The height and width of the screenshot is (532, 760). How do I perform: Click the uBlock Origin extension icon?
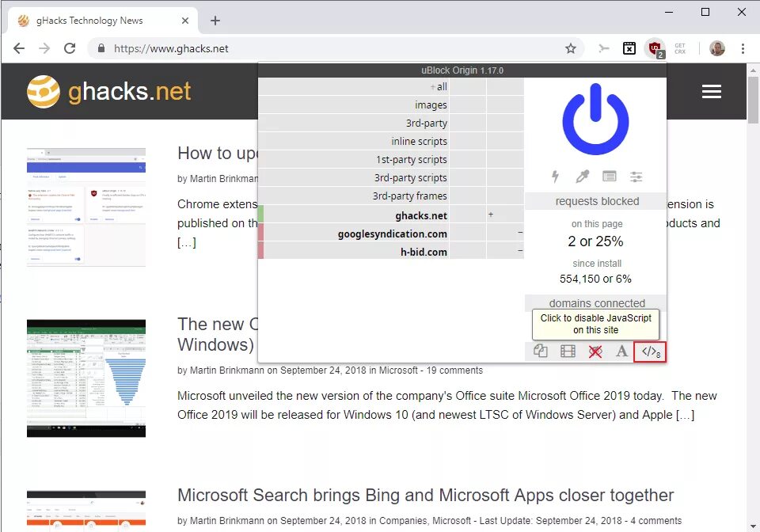(655, 48)
